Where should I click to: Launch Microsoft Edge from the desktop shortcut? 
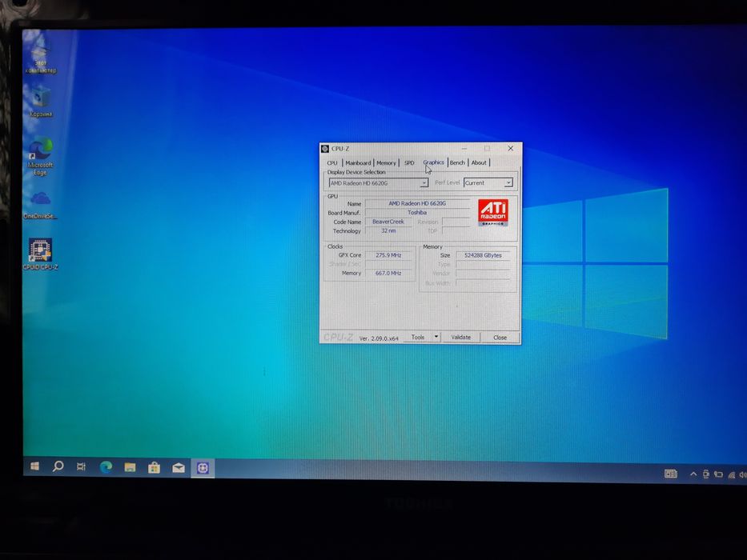point(40,156)
